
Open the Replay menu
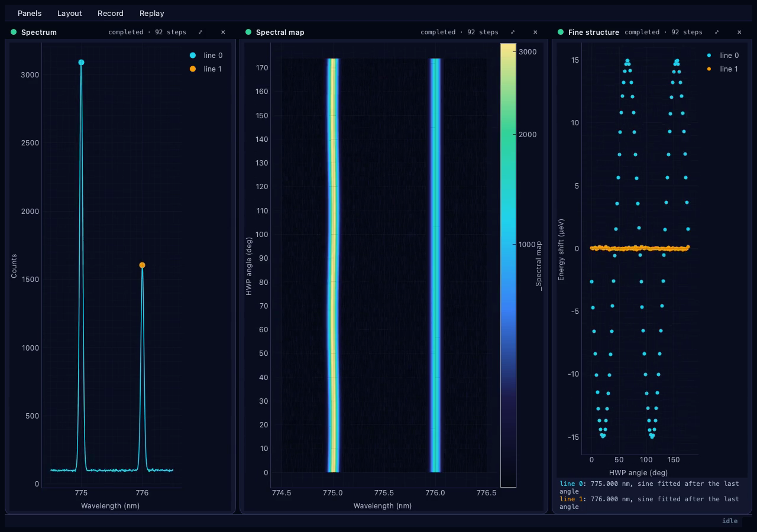pos(152,13)
